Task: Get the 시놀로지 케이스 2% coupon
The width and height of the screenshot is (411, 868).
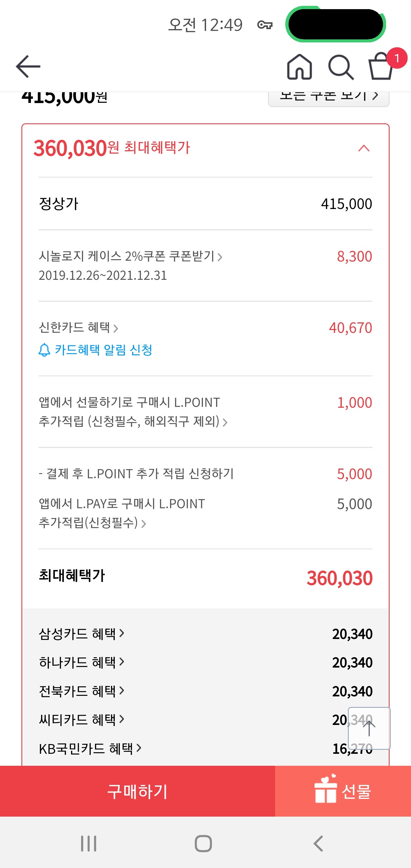Action: pos(196,257)
